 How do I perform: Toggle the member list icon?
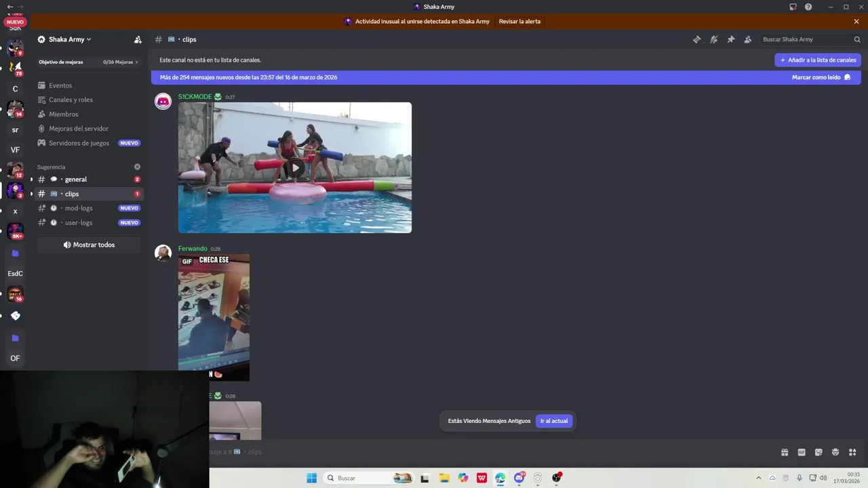pos(747,39)
